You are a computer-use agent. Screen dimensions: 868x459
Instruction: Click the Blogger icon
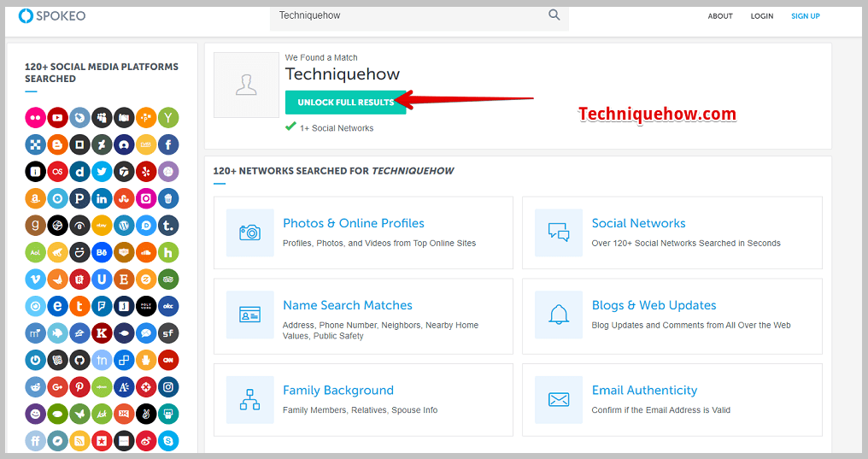[x=57, y=144]
